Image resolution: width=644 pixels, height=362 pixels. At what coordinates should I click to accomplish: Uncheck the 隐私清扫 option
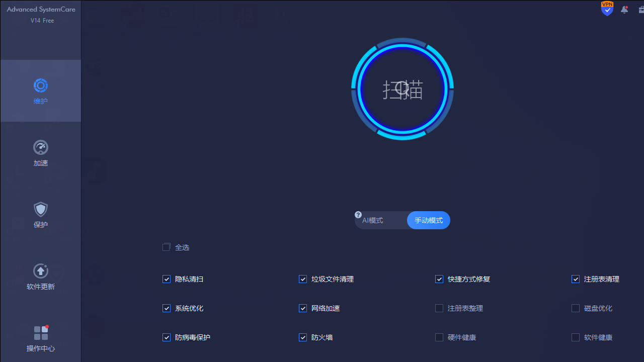[167, 279]
